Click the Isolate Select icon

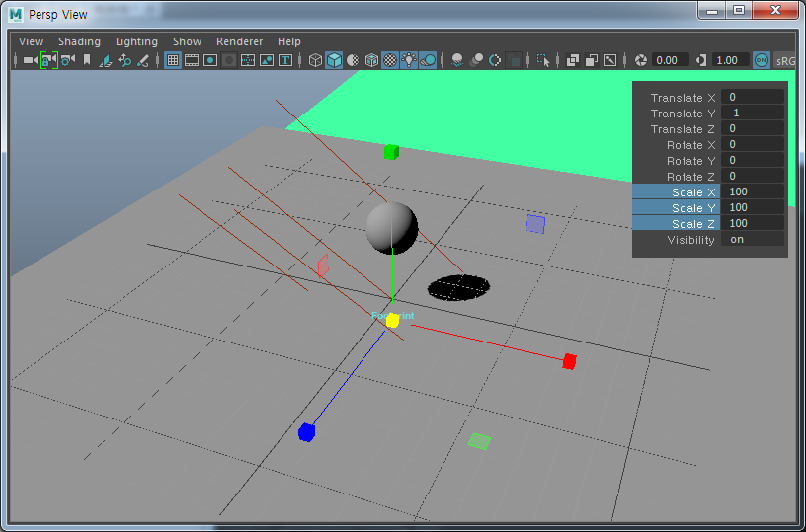click(x=543, y=60)
